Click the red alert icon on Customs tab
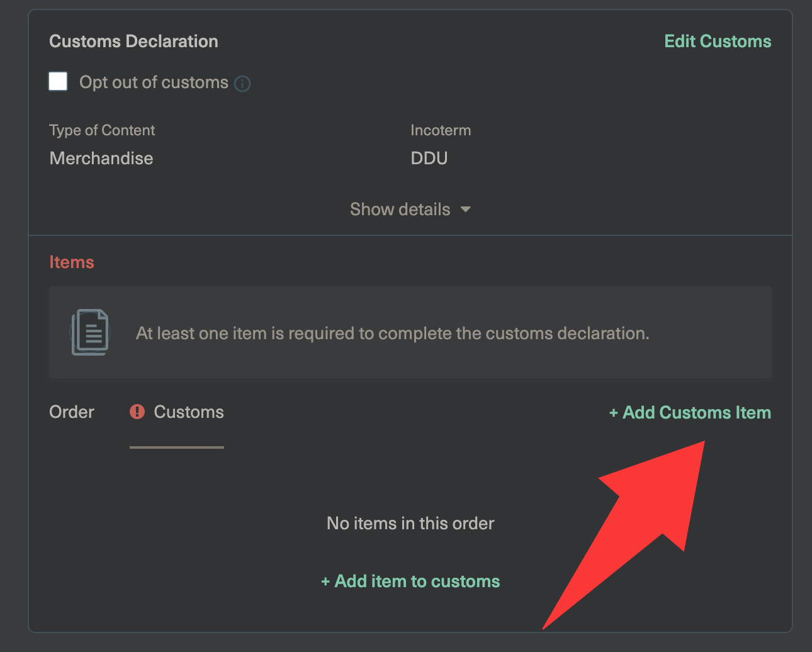The image size is (812, 652). click(137, 412)
